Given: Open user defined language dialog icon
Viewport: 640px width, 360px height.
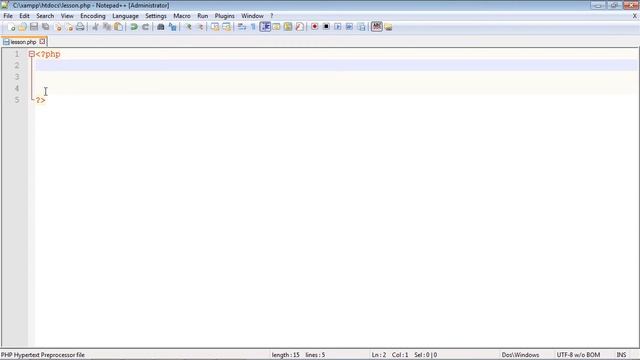Looking at the screenshot, I should pos(276,27).
